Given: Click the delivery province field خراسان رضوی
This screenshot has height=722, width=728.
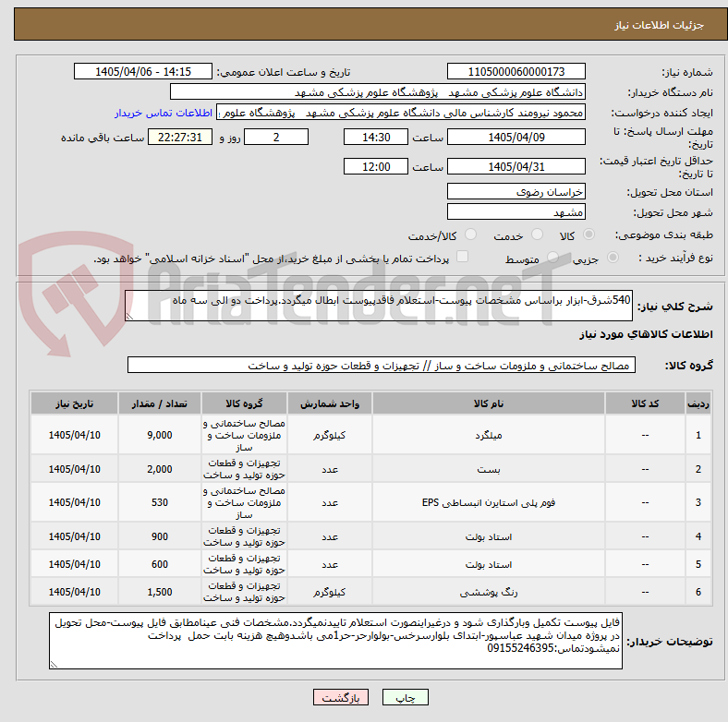Looking at the screenshot, I should tap(516, 191).
